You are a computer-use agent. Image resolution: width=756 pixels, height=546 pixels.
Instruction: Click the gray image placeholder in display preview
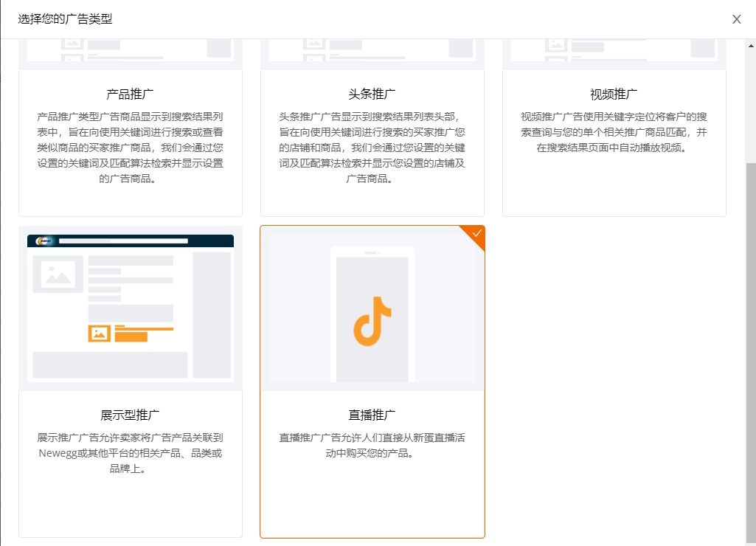pos(58,274)
